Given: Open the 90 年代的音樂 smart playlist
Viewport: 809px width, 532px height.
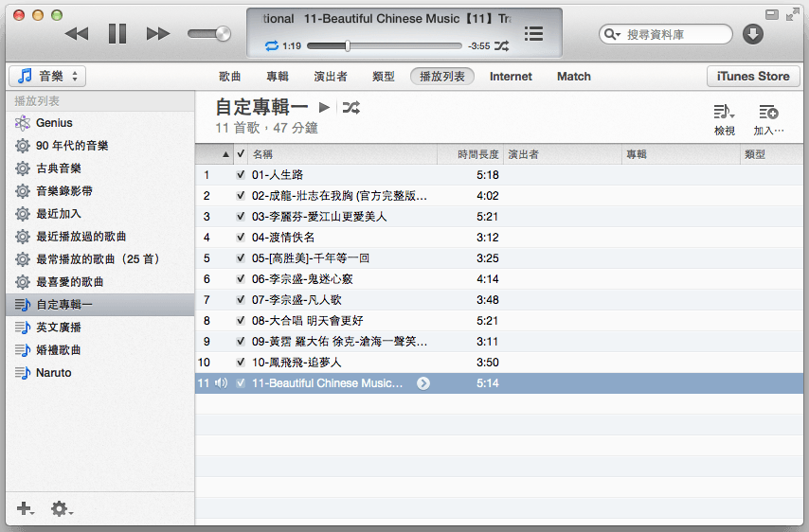Looking at the screenshot, I should [100, 146].
